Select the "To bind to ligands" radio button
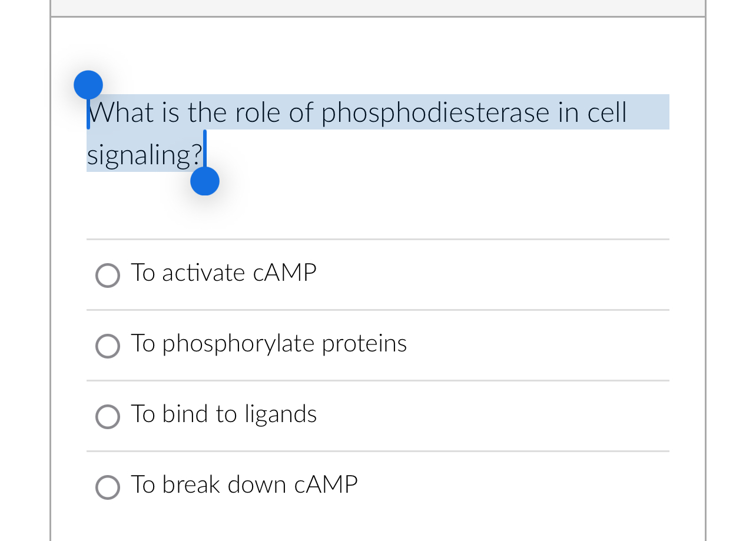 click(107, 417)
